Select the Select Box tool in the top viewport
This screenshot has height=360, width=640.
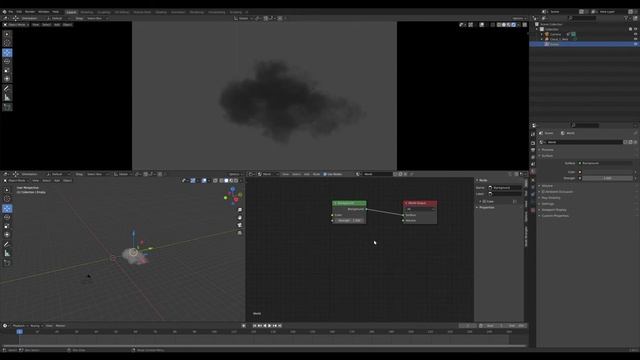click(7, 34)
